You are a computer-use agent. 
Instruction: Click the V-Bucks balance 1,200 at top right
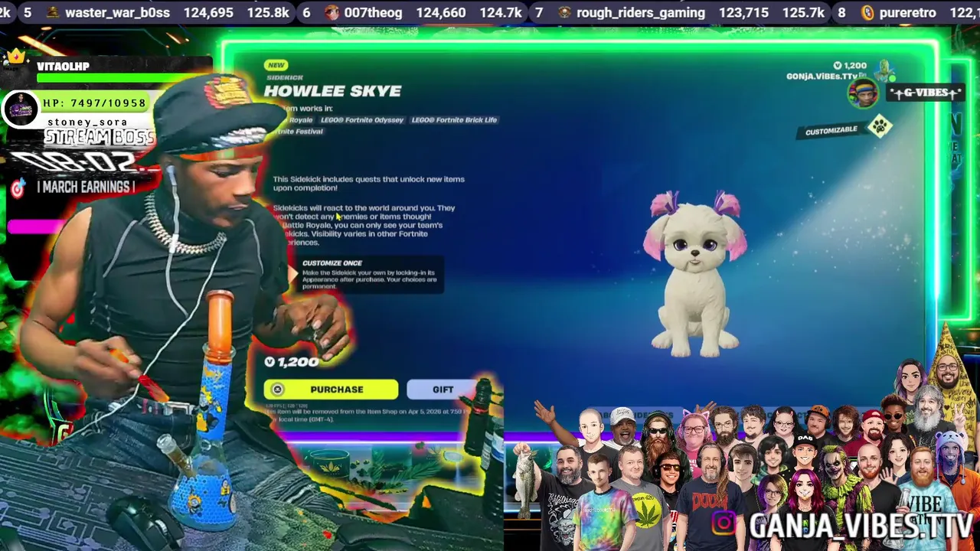tap(850, 66)
